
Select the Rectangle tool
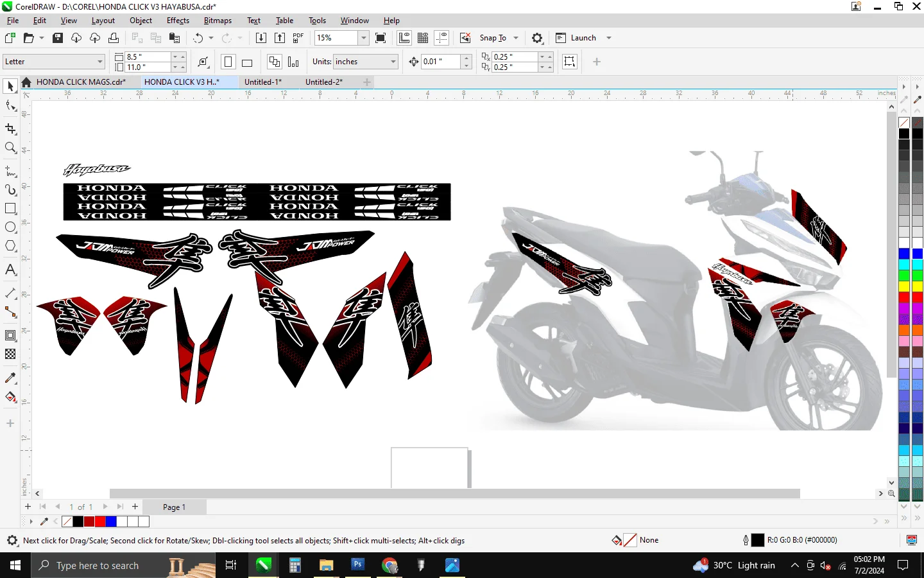tap(10, 209)
